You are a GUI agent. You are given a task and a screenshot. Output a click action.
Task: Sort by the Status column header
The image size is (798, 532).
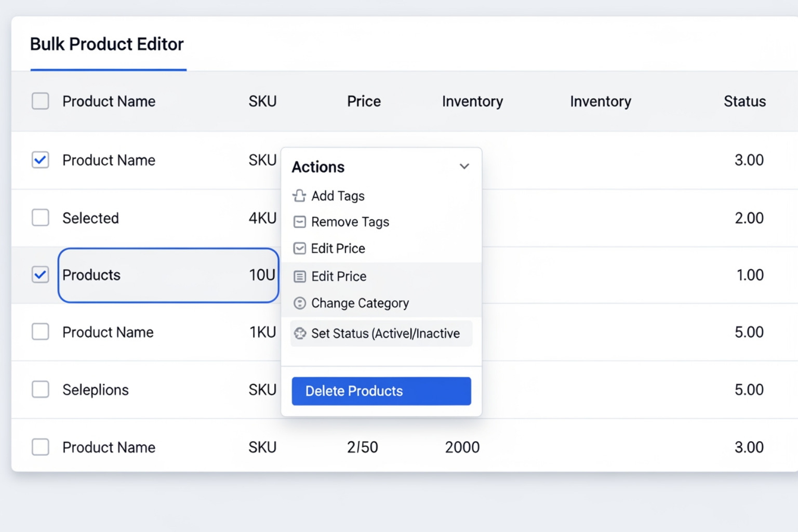click(x=744, y=101)
